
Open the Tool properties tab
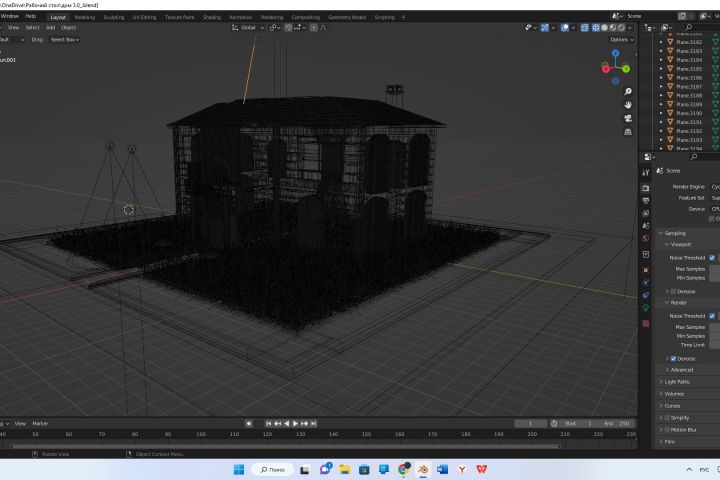tap(646, 172)
